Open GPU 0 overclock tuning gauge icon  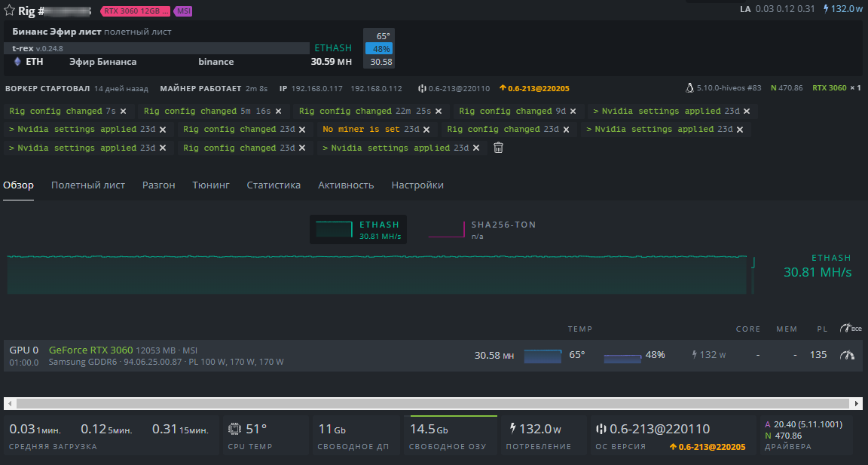(847, 355)
